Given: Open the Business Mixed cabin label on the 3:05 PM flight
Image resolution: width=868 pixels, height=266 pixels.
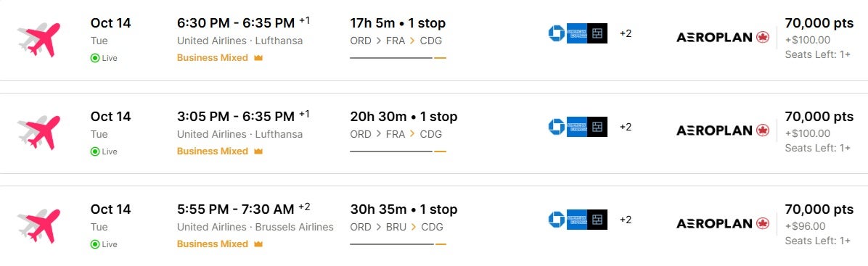Looking at the screenshot, I should (x=213, y=151).
